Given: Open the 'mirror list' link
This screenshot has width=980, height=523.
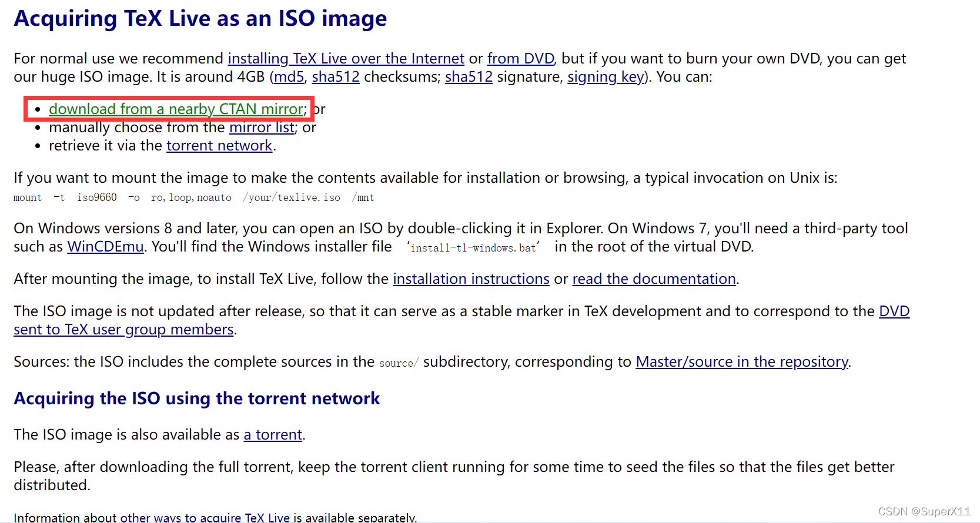Looking at the screenshot, I should [262, 128].
